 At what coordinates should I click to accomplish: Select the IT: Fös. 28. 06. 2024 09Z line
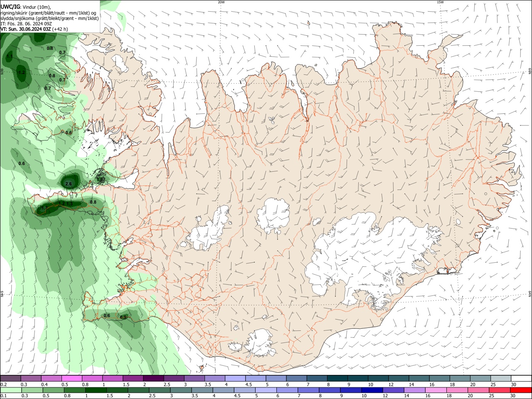pos(26,24)
